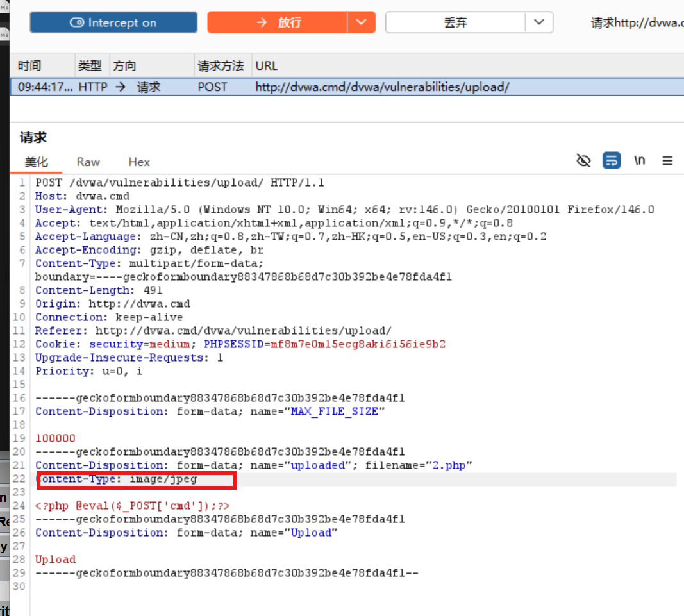Click the name="Upload" parameter line
This screenshot has height=616, width=684.
[x=187, y=533]
